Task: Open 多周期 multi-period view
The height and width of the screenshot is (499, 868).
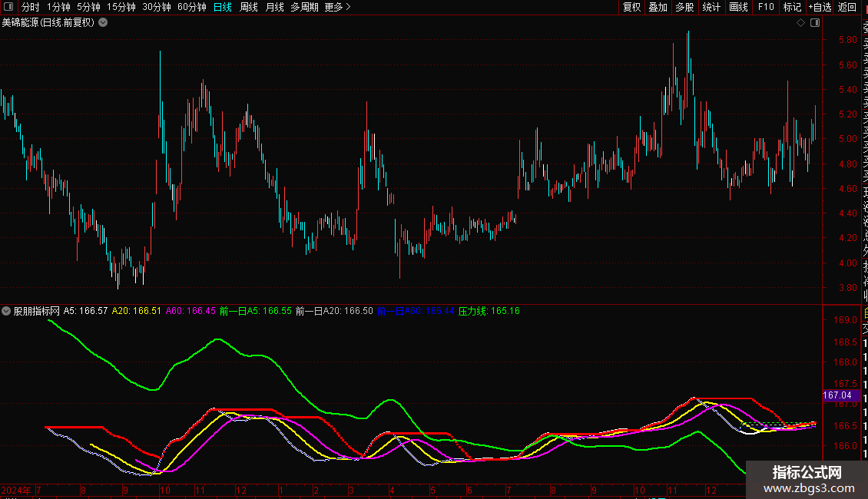Action: tap(304, 7)
